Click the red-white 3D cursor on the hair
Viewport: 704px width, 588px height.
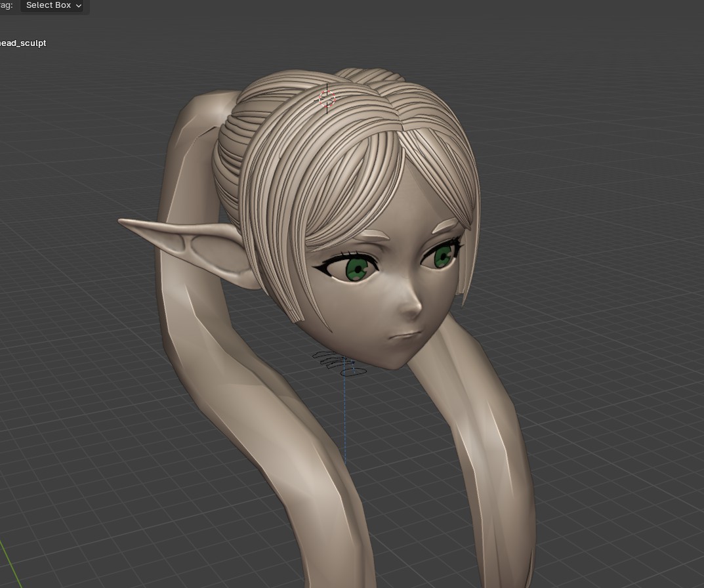[x=327, y=99]
